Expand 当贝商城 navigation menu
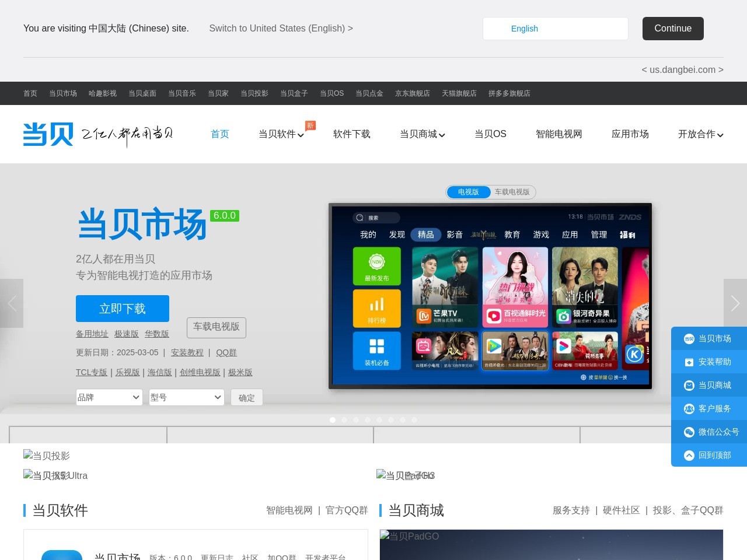This screenshot has width=747, height=560. click(x=423, y=134)
